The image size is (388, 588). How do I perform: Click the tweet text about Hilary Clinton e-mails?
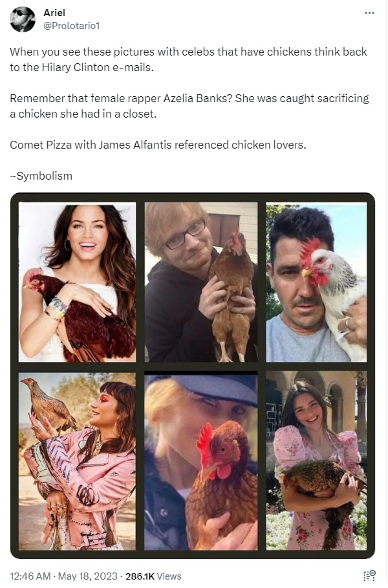click(188, 59)
